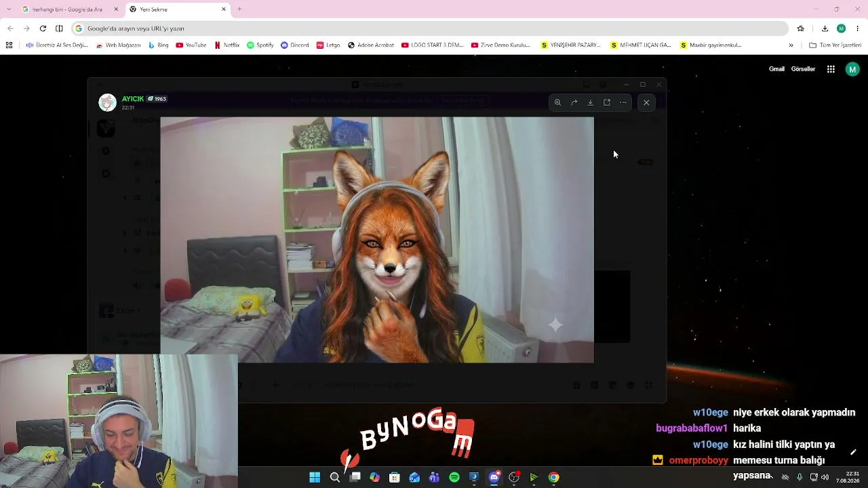
Task: Open the Discord bookmark
Action: [294, 45]
